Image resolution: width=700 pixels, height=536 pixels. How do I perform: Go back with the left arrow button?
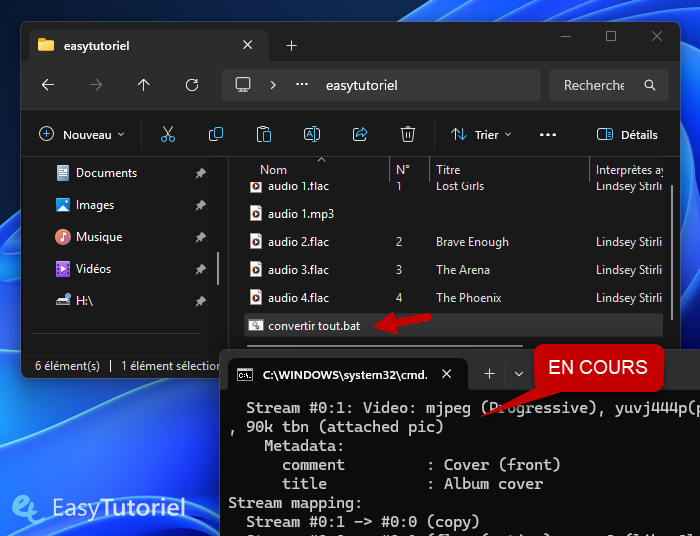(x=48, y=85)
